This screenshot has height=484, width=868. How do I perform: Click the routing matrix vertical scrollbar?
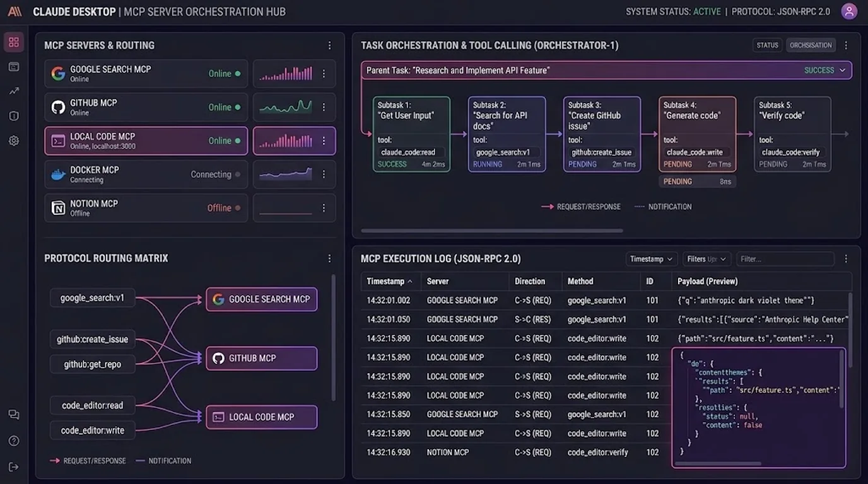[333, 337]
